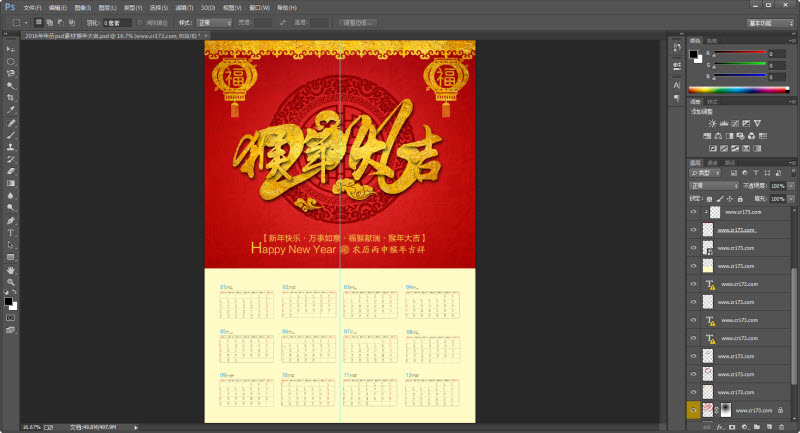Image resolution: width=800 pixels, height=433 pixels.
Task: Add a Levels adjustment
Action: [723, 123]
